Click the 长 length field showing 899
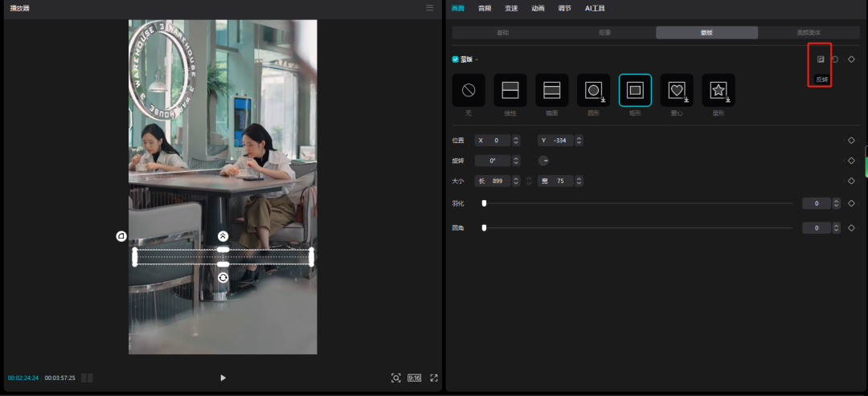 click(x=493, y=181)
